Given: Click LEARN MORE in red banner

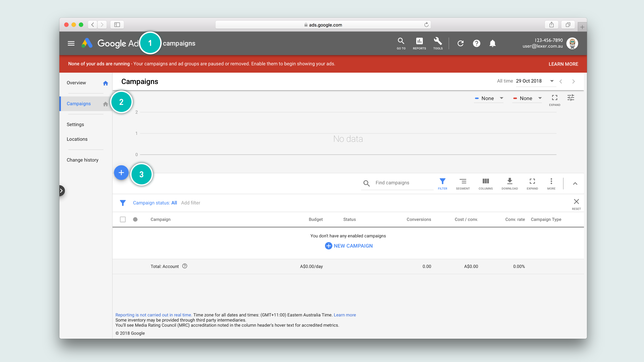Looking at the screenshot, I should tap(563, 64).
